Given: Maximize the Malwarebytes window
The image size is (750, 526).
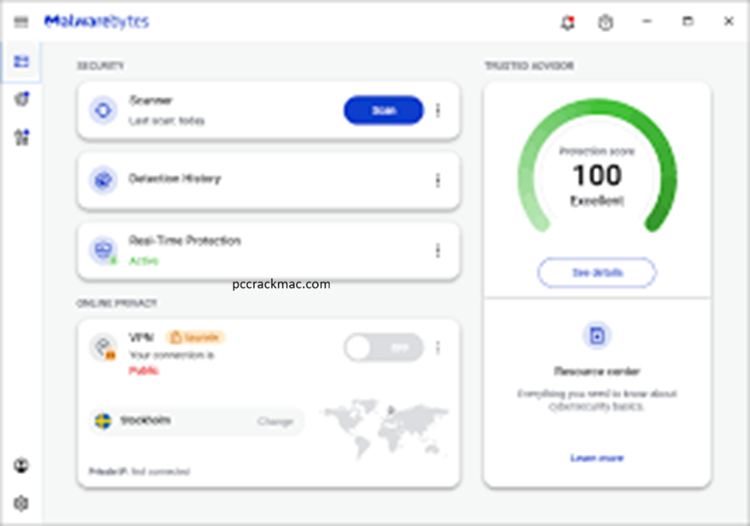Looking at the screenshot, I should (687, 22).
